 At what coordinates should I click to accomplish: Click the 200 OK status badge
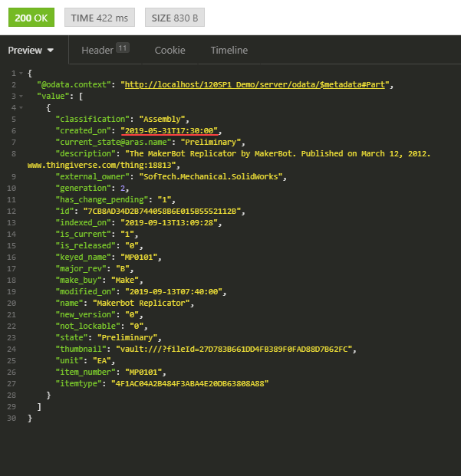pos(31,18)
